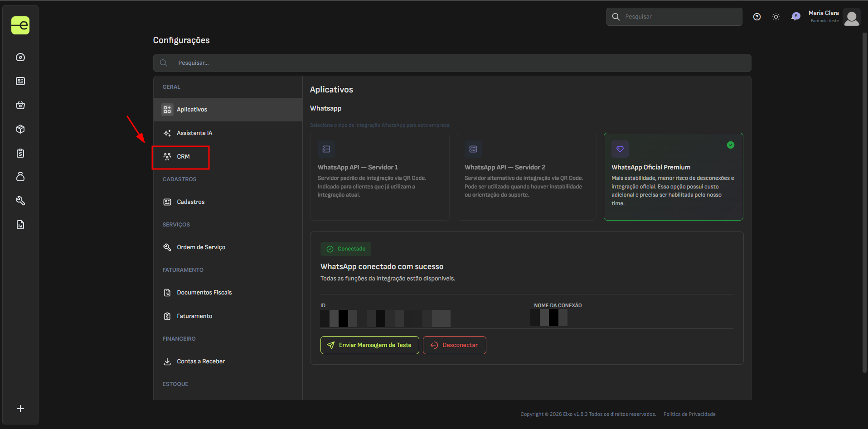868x429 pixels.
Task: Click the plus icon at sidebar bottom
Action: click(x=20, y=409)
